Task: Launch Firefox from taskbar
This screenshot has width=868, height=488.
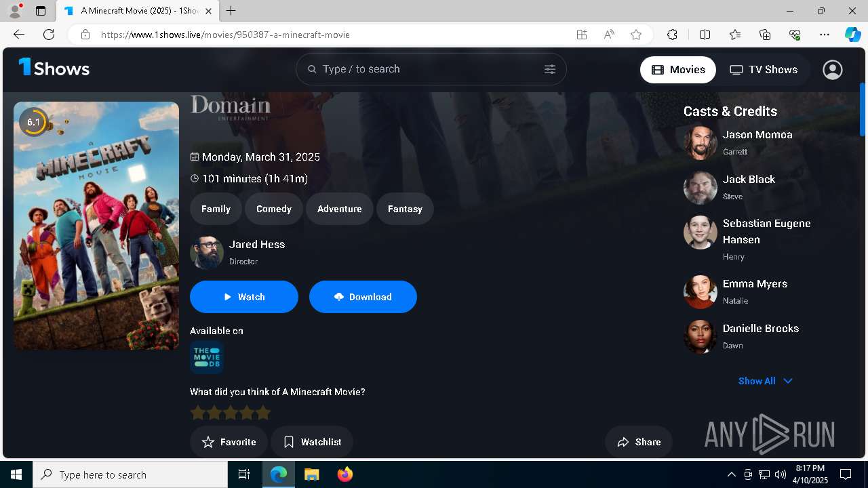Action: (345, 474)
